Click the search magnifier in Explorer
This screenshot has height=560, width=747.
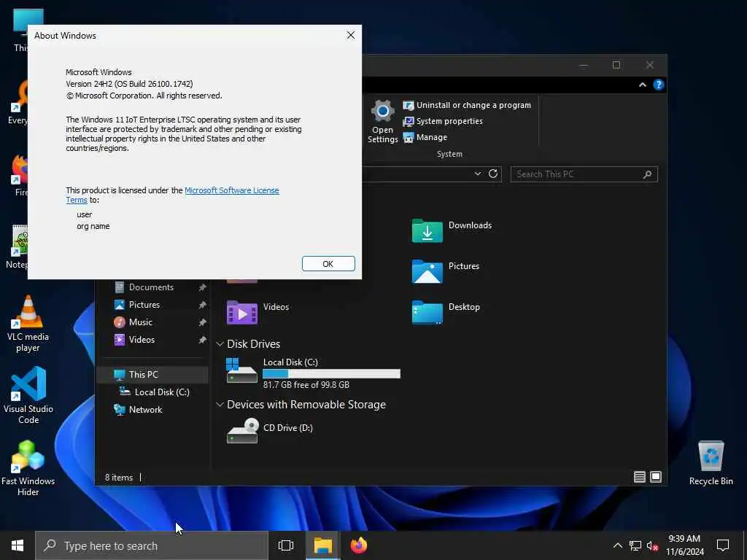(x=647, y=174)
